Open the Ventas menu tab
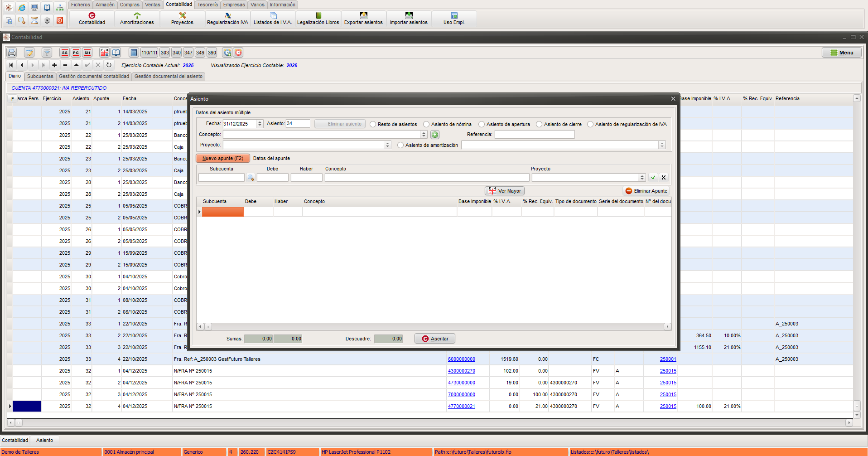 pos(153,5)
